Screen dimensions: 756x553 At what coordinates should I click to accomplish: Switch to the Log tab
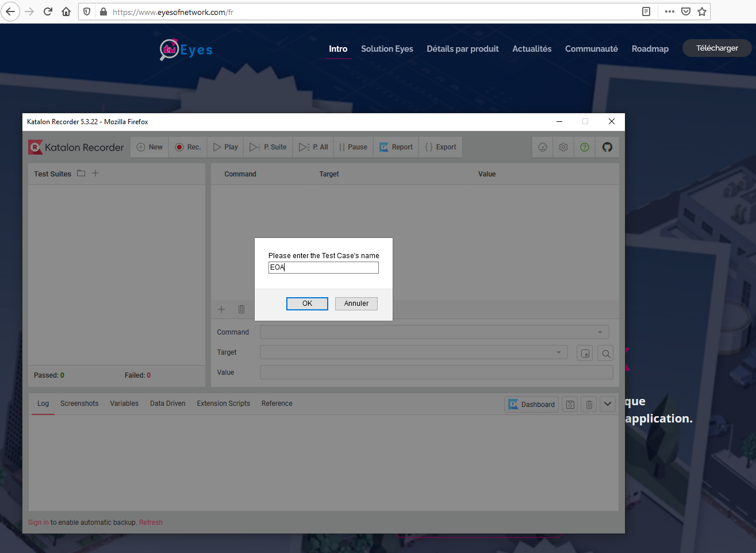point(43,404)
